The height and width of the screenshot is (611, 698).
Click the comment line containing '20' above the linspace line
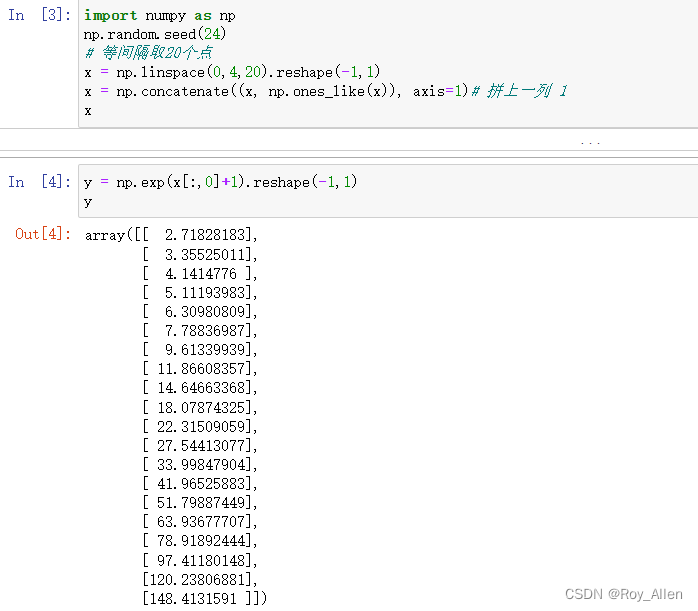click(149, 53)
